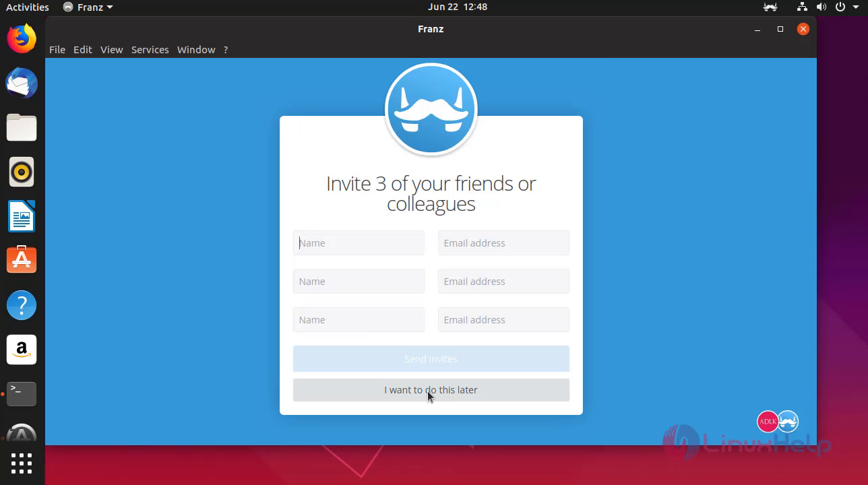
Task: Click the Send invites button
Action: pos(431,359)
